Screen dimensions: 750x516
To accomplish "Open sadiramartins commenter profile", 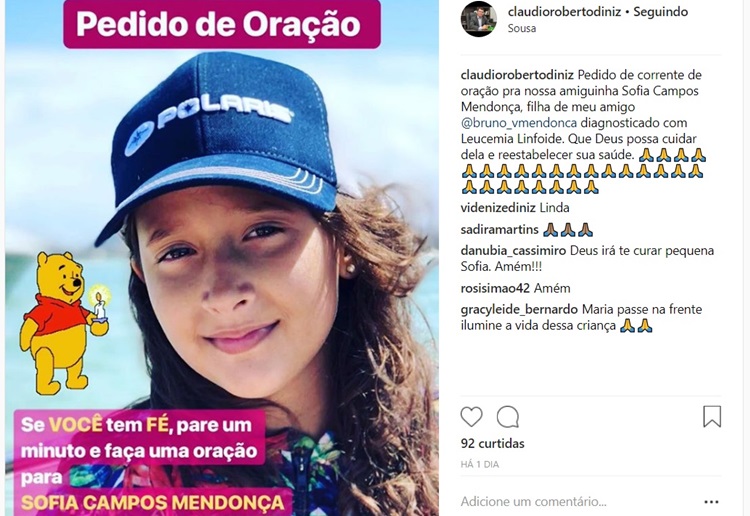I will point(499,230).
